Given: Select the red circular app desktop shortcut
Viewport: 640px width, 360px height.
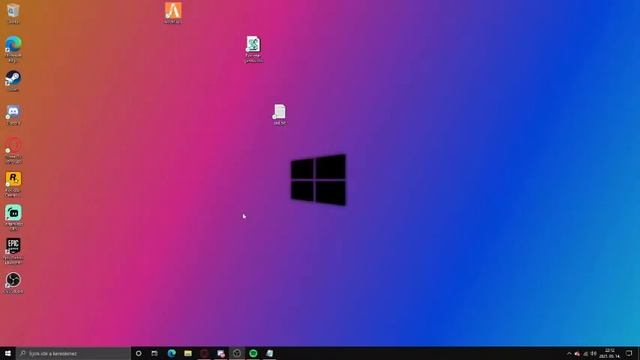Looking at the screenshot, I should (x=13, y=150).
